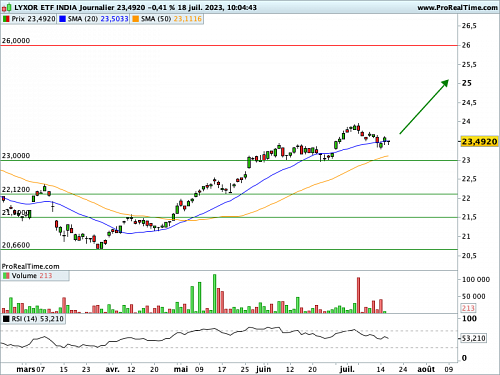The height and width of the screenshot is (375, 500).
Task: Click the juin label on the time axis
Action: point(263,369)
